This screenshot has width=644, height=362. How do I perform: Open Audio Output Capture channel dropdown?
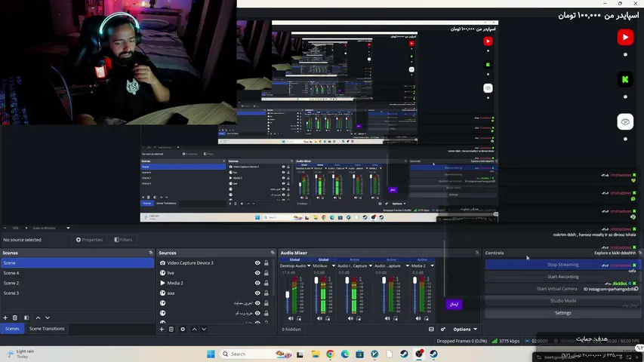click(x=408, y=266)
